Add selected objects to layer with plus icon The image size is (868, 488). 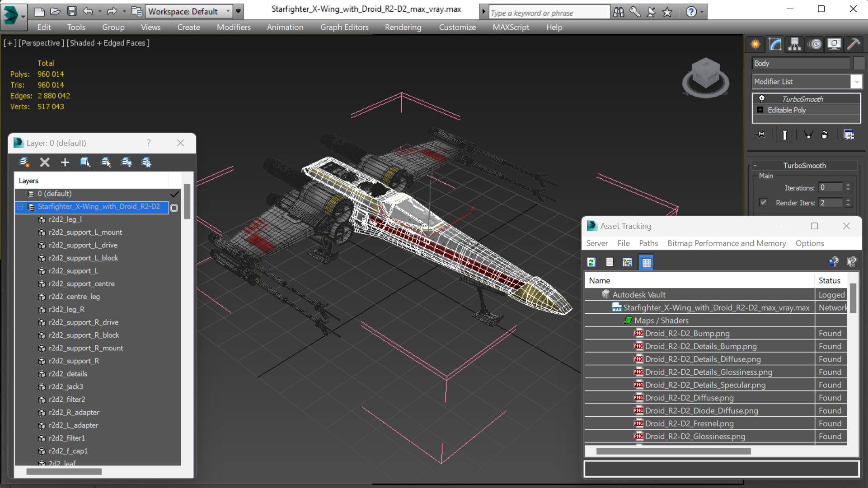coord(65,162)
